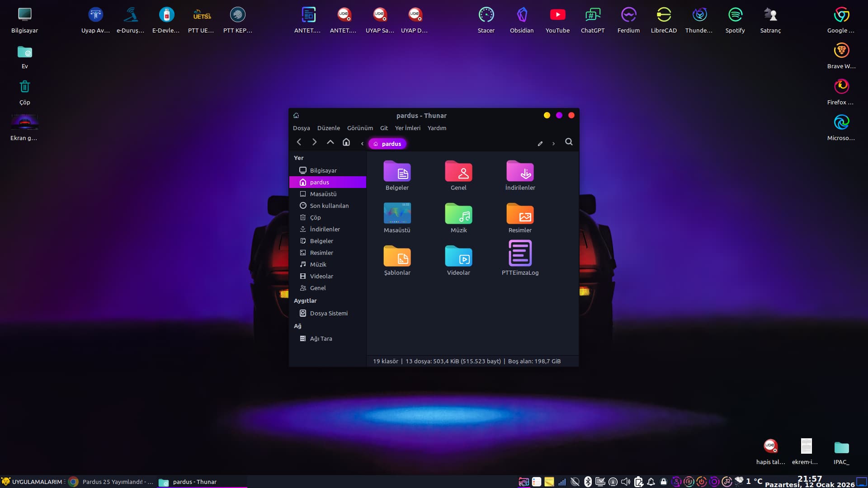Toggle path edit with pencil icon
The image size is (868, 488).
tap(540, 144)
